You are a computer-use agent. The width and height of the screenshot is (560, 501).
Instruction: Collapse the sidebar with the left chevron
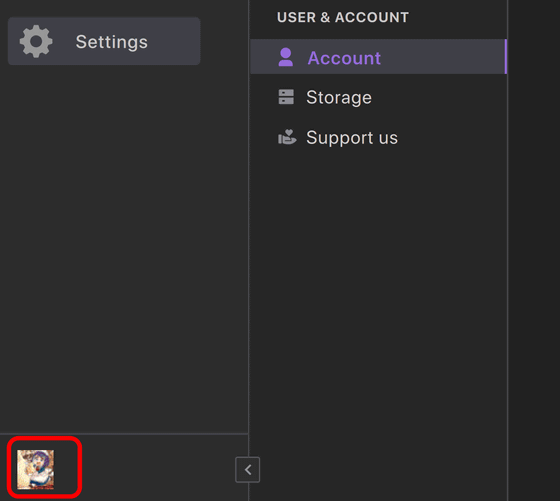(248, 470)
